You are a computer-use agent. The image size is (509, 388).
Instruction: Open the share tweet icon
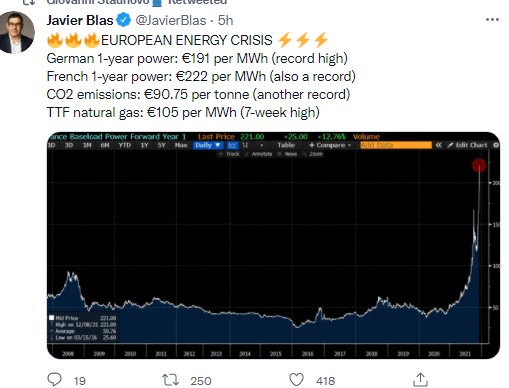tap(420, 380)
